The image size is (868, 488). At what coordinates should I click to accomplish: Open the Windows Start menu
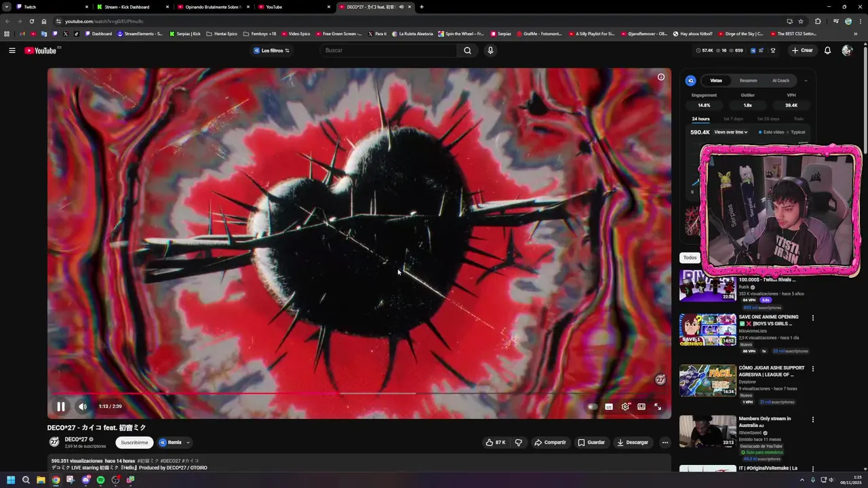(11, 480)
